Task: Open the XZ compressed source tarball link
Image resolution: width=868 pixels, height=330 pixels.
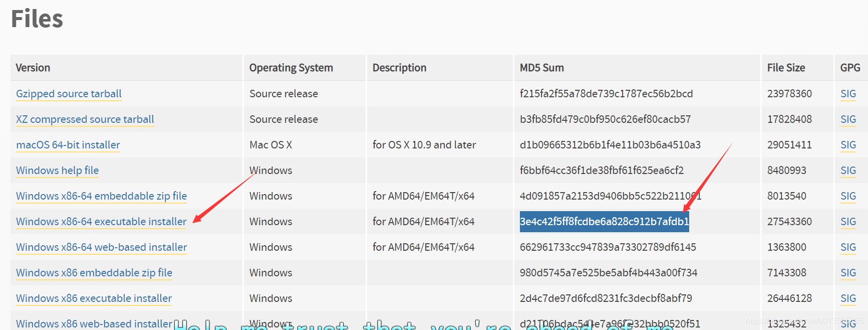Action: coord(85,119)
